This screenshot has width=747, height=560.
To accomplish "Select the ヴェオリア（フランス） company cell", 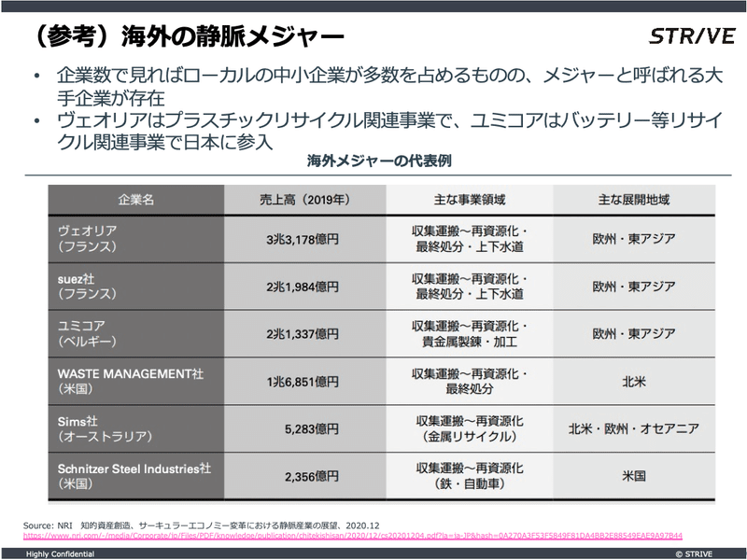I will click(x=136, y=239).
